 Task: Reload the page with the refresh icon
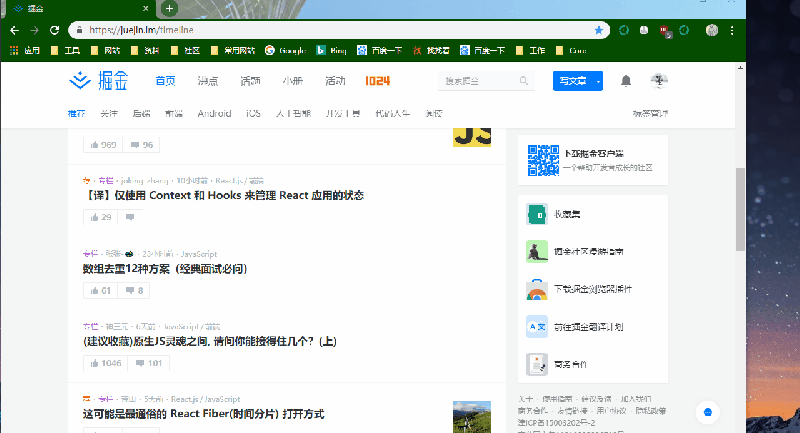pyautogui.click(x=55, y=31)
